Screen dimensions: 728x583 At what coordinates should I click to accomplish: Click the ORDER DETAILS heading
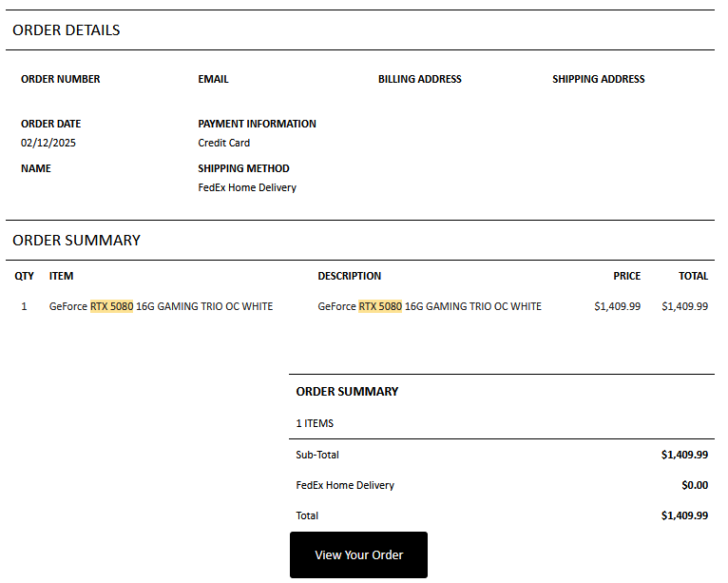click(66, 30)
